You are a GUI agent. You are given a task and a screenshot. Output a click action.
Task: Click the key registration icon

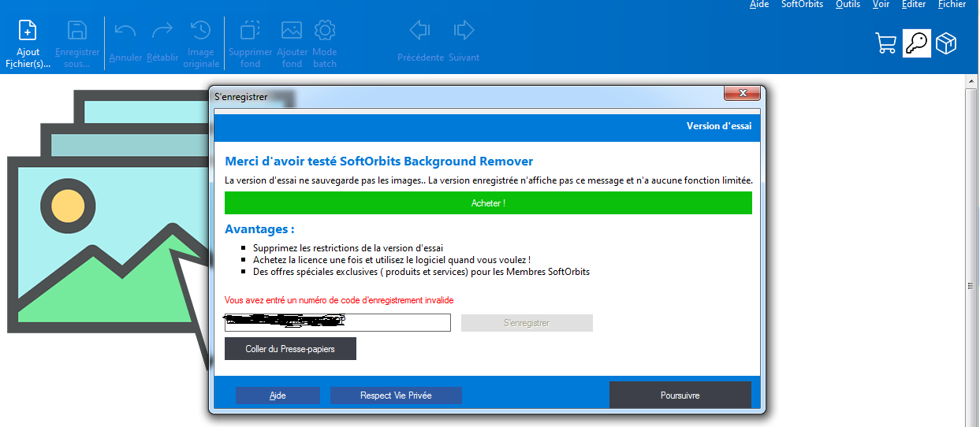coord(917,43)
